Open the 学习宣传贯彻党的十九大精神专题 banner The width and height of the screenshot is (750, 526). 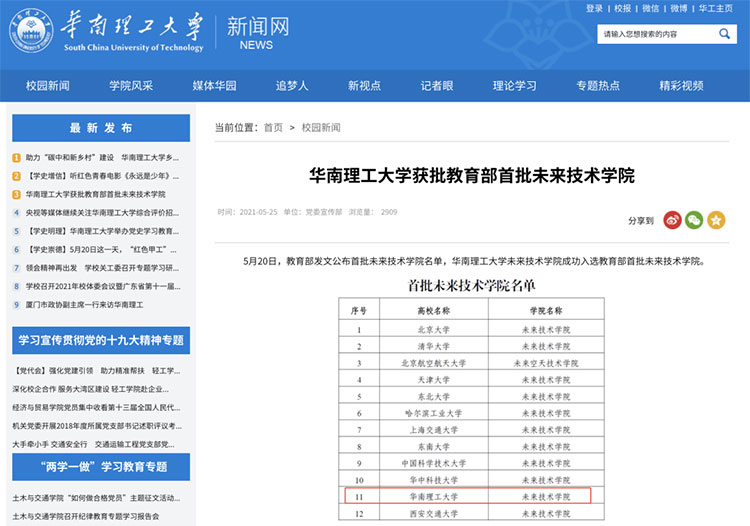101,340
